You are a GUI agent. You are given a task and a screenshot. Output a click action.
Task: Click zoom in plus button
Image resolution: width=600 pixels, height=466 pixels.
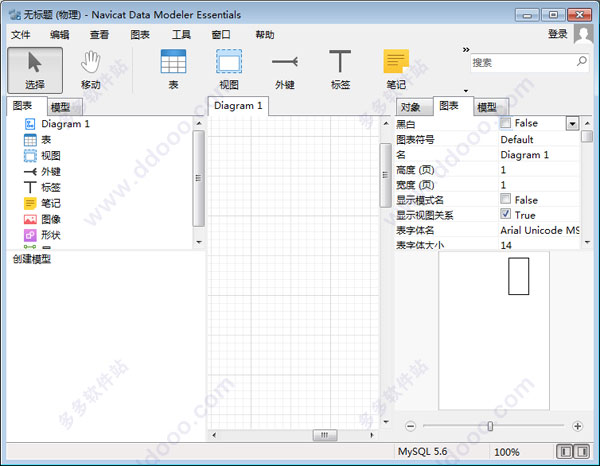[x=577, y=426]
